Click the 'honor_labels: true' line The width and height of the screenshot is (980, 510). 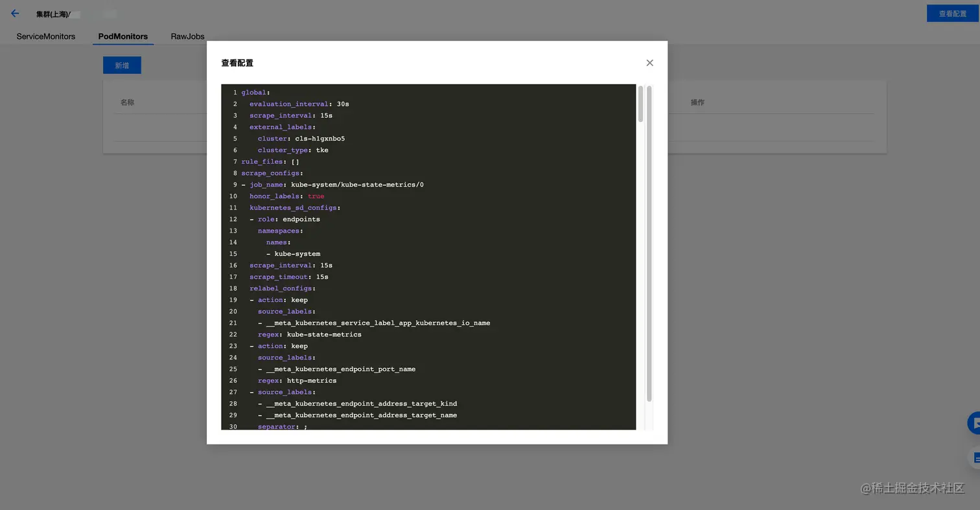(x=287, y=196)
